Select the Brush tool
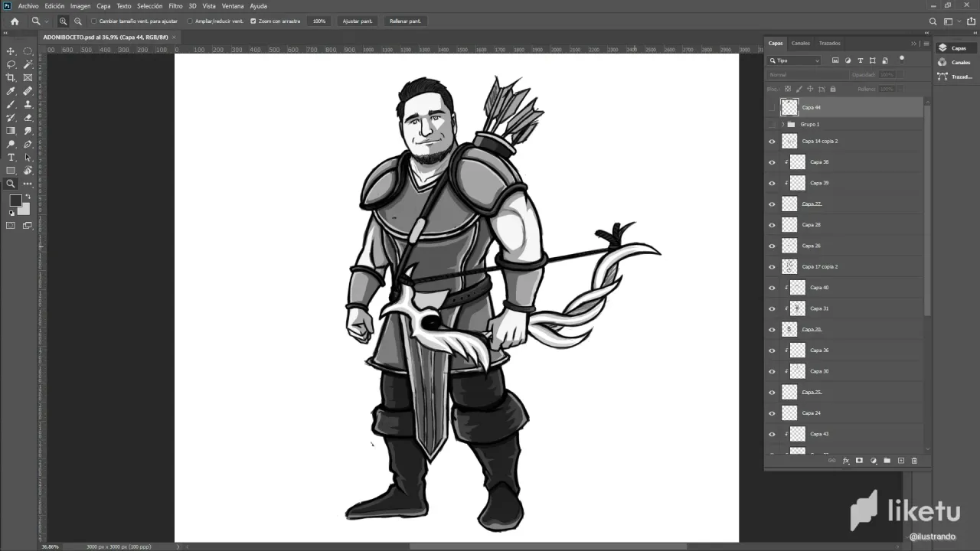This screenshot has height=551, width=980. 11,104
